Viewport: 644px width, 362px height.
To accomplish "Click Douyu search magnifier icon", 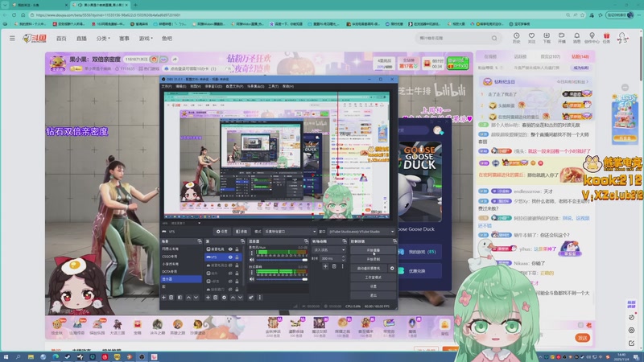I will pyautogui.click(x=494, y=38).
